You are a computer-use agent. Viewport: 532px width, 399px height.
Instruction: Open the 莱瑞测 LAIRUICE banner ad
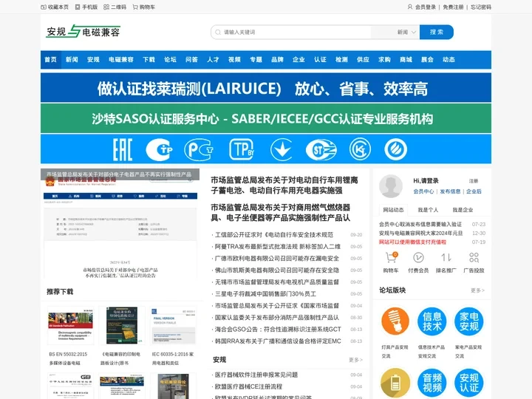coord(266,87)
